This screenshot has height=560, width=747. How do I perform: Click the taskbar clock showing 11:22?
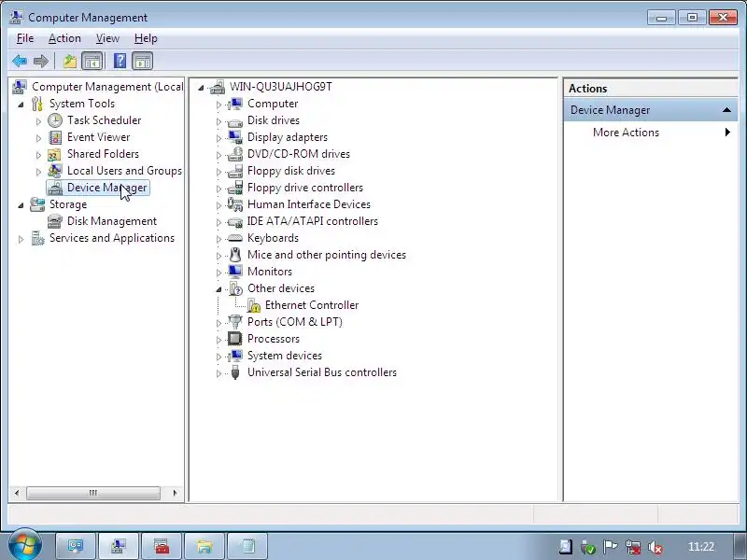701,547
